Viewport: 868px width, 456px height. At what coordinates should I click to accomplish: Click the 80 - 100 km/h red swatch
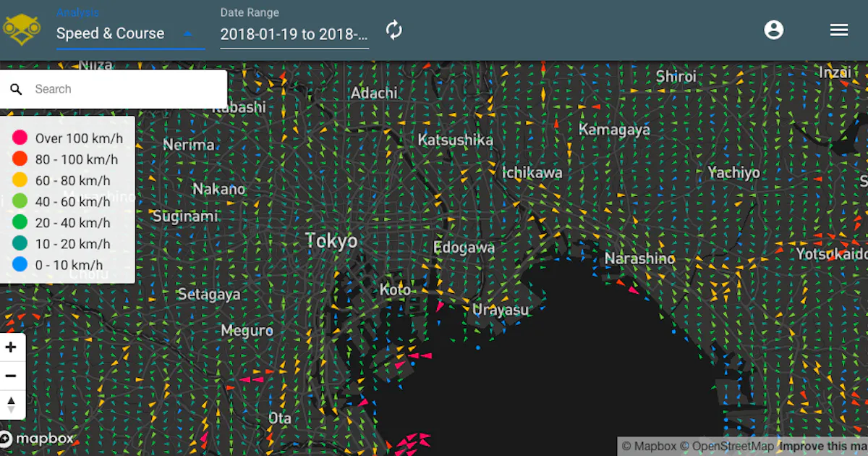(x=20, y=159)
